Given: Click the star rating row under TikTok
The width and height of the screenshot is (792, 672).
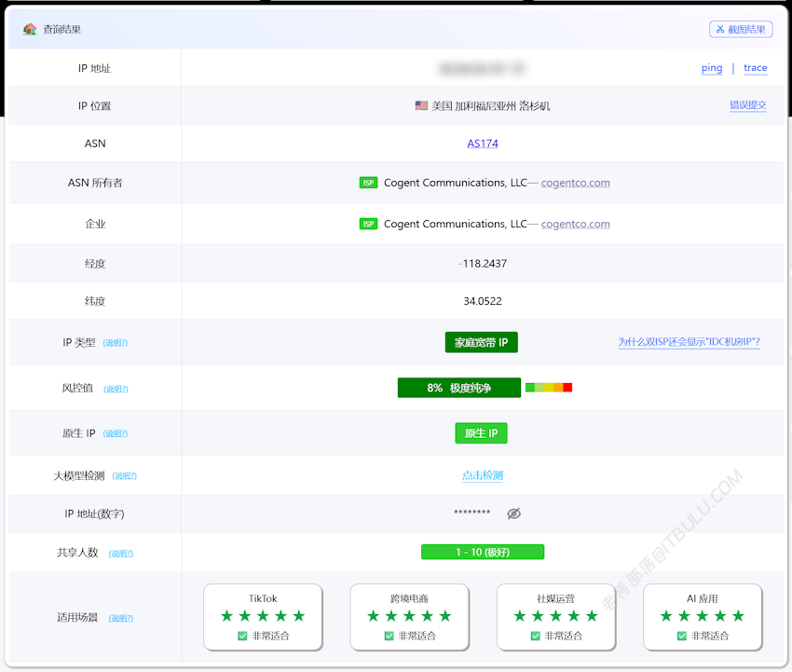Looking at the screenshot, I should (263, 616).
